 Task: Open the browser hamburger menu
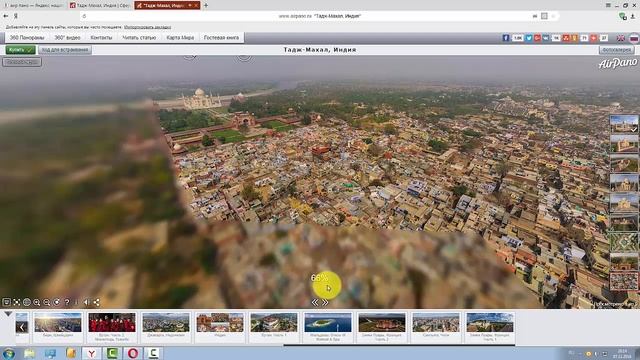click(608, 5)
